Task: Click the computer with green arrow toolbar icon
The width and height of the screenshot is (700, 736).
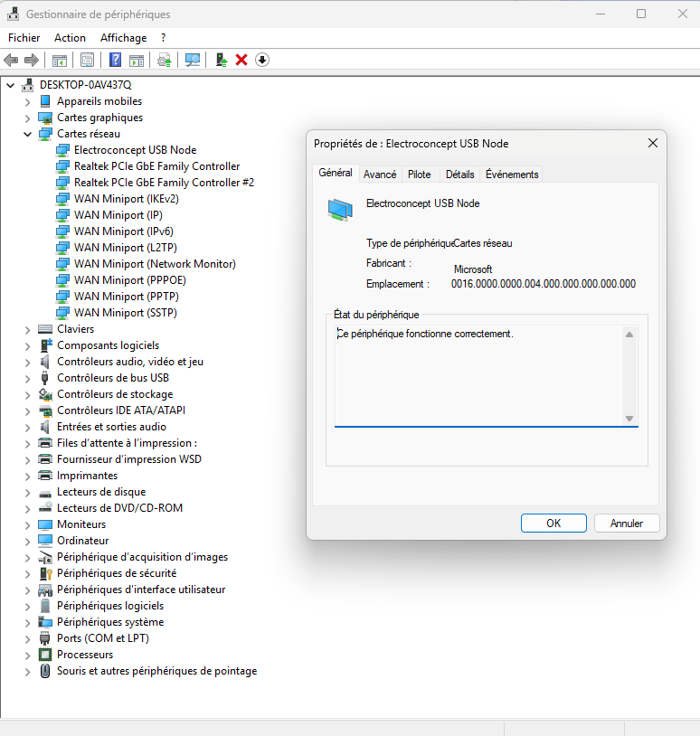Action: click(221, 60)
